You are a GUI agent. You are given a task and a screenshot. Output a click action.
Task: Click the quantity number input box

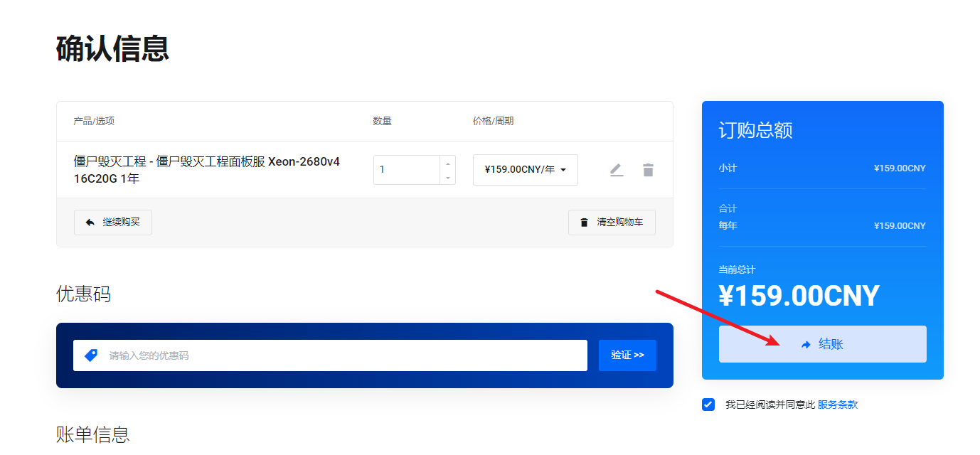click(x=407, y=170)
